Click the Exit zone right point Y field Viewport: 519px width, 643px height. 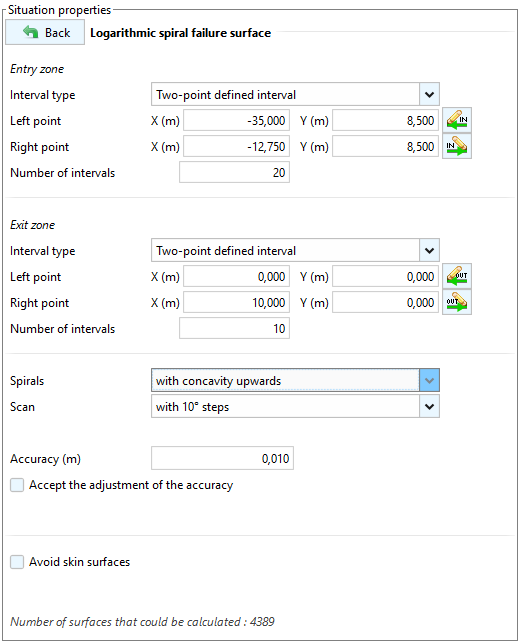click(385, 302)
